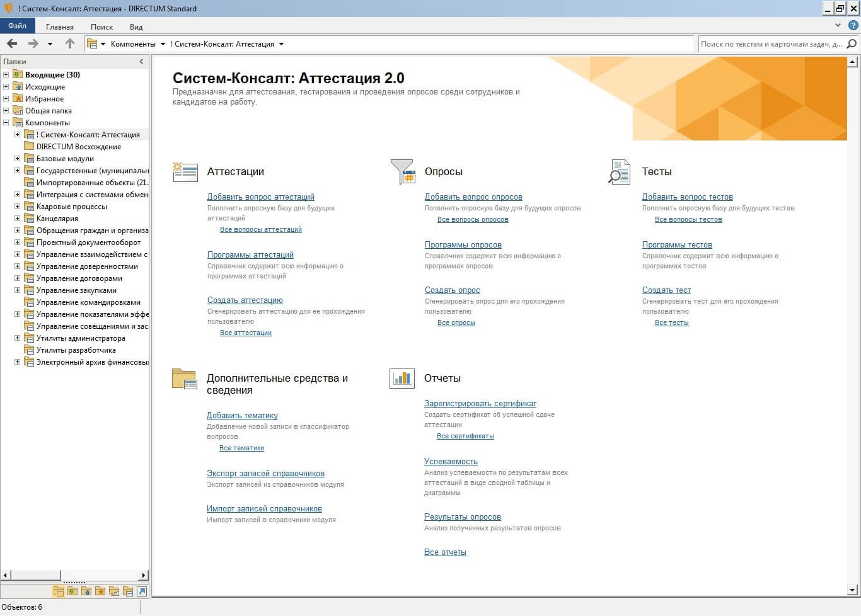The image size is (861, 616).
Task: Expand the Управление договорами tree node
Action: [x=17, y=278]
